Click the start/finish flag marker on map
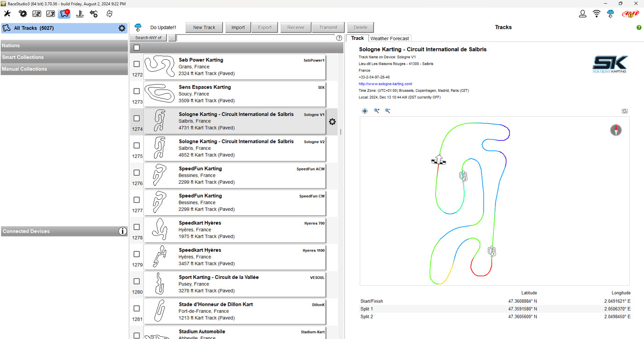This screenshot has height=339, width=644. [x=438, y=160]
